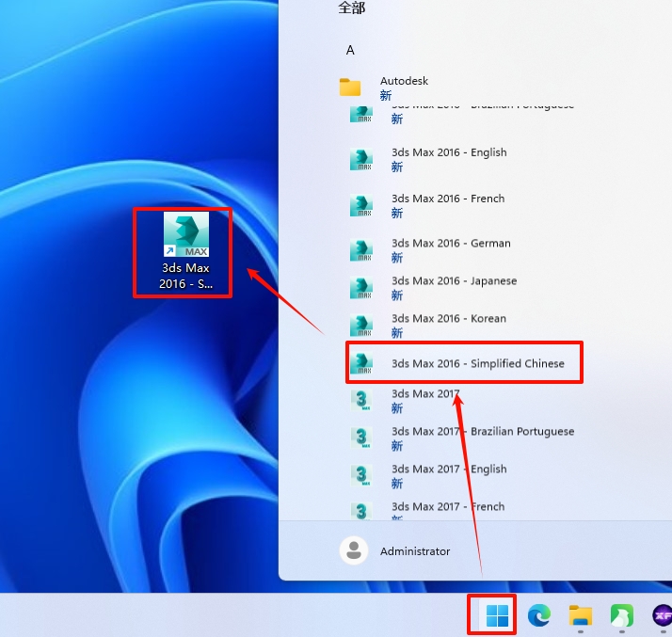Viewport: 672px width, 637px height.
Task: Click the letter A section header
Action: pyautogui.click(x=350, y=50)
